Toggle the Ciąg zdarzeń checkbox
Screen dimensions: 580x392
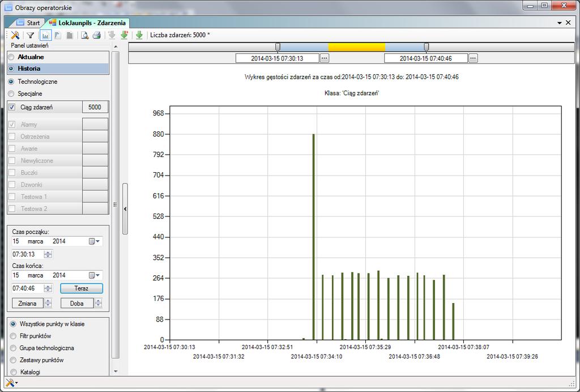tap(12, 107)
